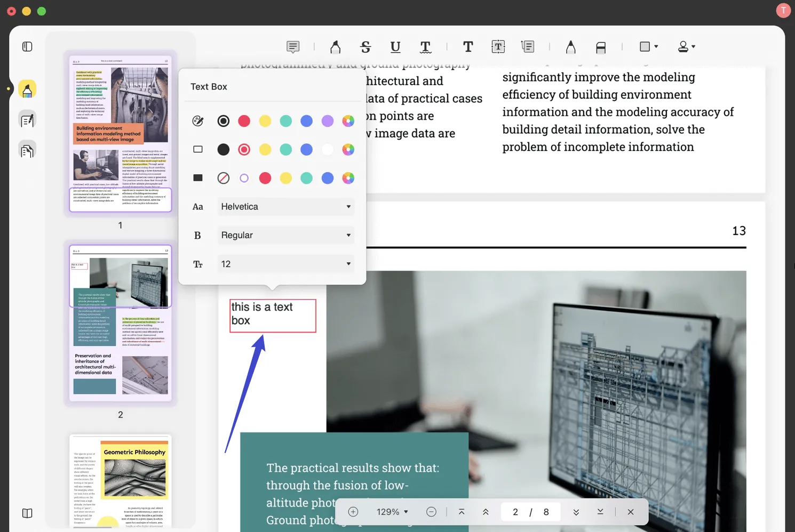This screenshot has width=795, height=532.
Task: Expand the Helvetica font dropdown
Action: pos(286,207)
